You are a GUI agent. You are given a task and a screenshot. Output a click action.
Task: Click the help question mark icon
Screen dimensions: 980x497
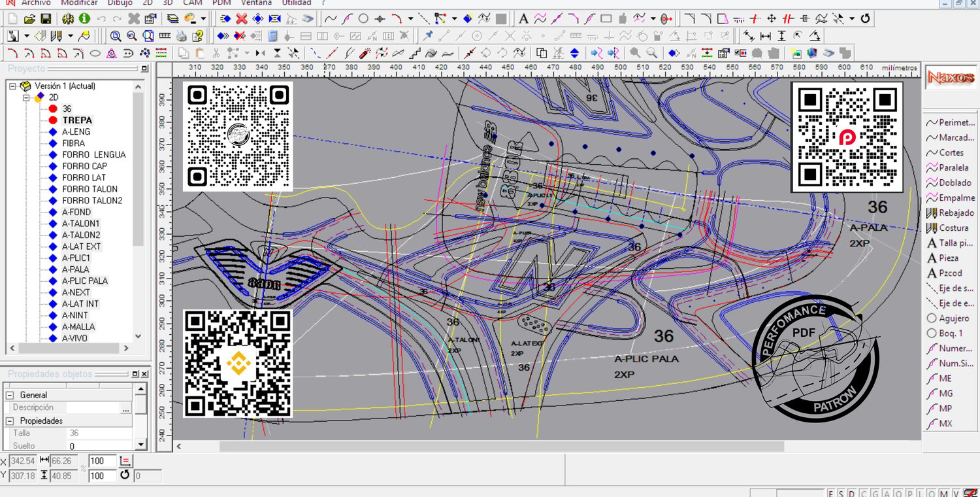pos(198,35)
